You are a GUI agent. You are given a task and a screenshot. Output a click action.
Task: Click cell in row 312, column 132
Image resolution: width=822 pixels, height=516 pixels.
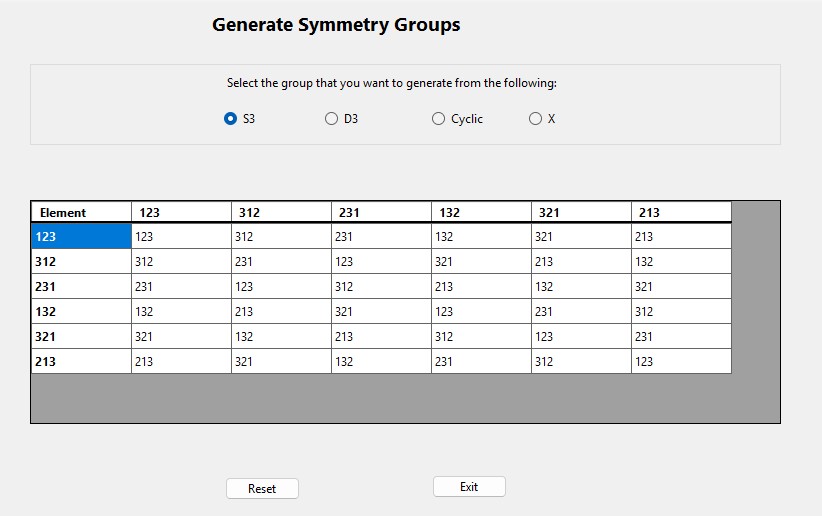pyautogui.click(x=481, y=261)
